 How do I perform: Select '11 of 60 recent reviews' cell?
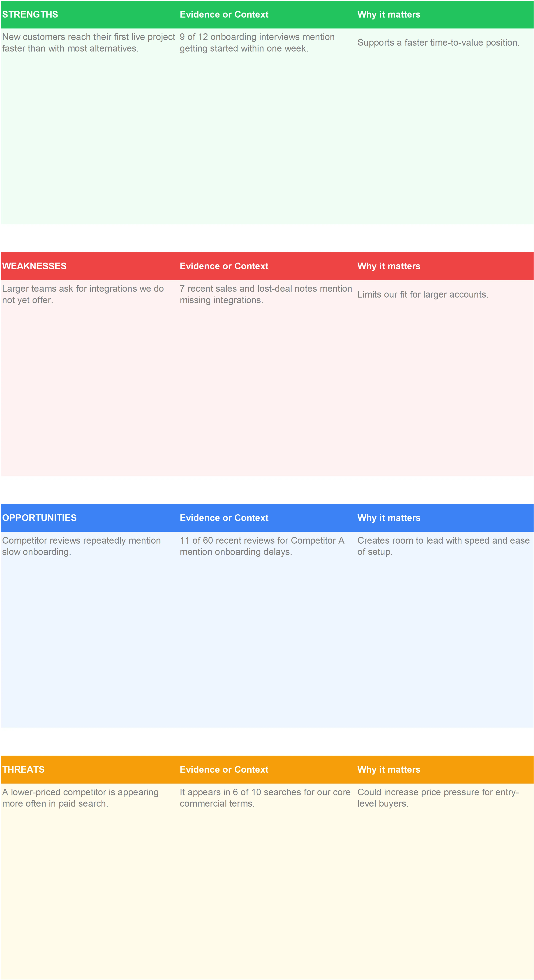pyautogui.click(x=267, y=546)
